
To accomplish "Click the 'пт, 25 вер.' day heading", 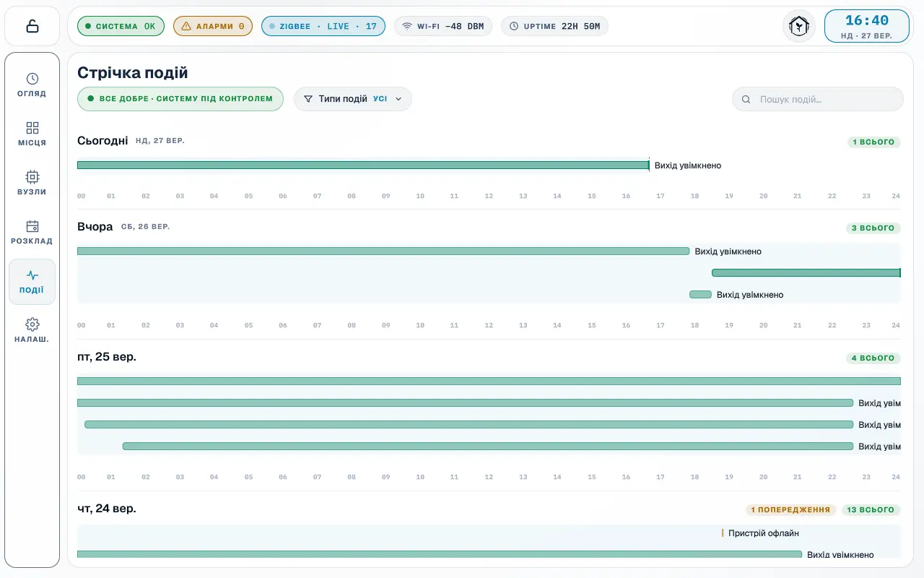I will [x=107, y=357].
